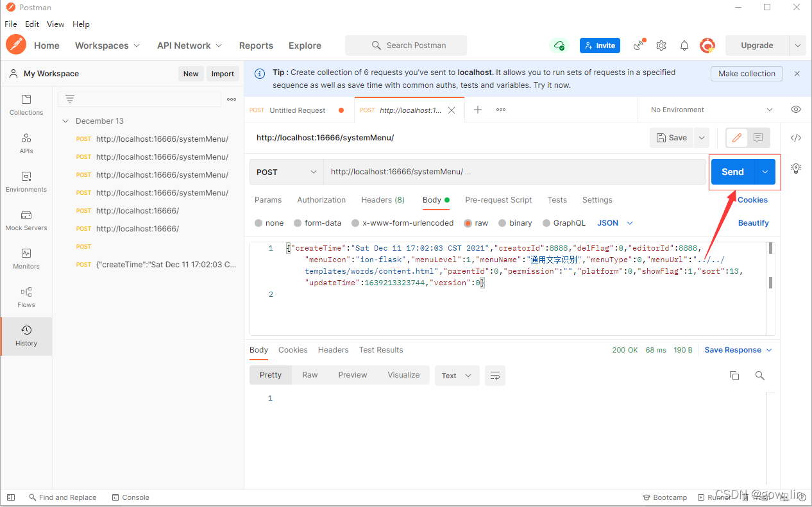Open the Mock Servers sidebar panel
This screenshot has width=812, height=507.
(x=26, y=220)
